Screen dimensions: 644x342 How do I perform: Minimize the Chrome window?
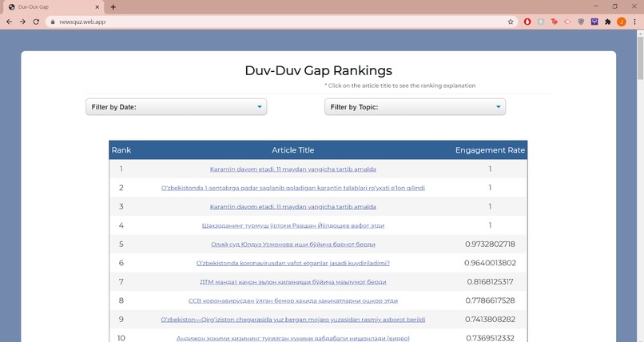pos(596,6)
